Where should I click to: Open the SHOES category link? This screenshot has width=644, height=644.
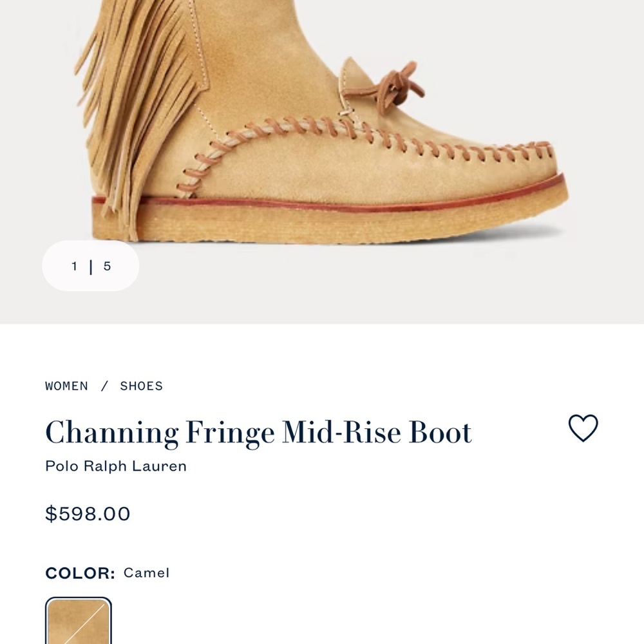point(141,386)
